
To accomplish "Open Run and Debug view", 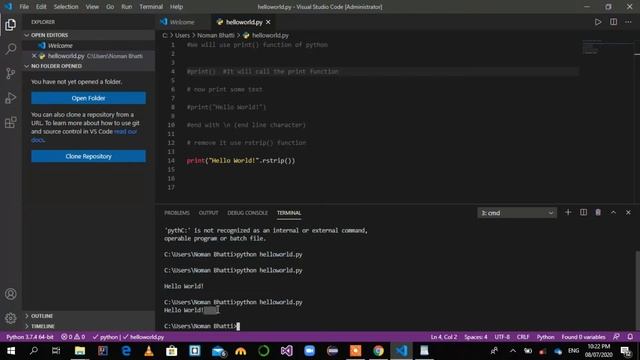I will tap(11, 98).
